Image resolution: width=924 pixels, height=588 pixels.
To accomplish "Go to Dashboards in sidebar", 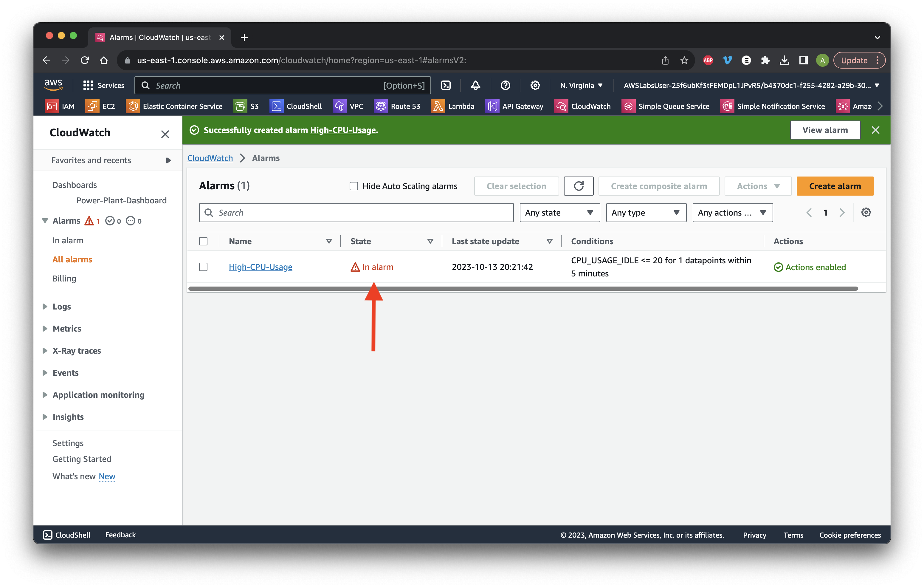I will coord(75,185).
